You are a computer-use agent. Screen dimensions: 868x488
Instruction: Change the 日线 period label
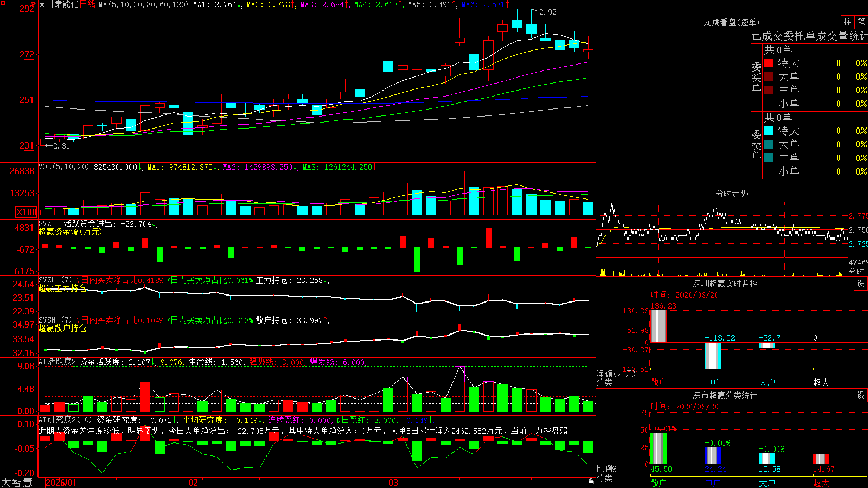[x=87, y=4]
